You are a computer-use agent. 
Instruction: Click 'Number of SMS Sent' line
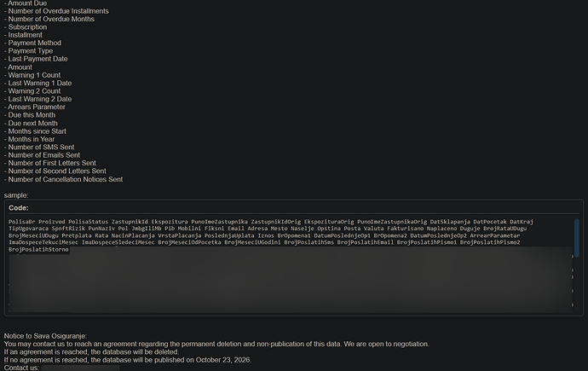click(x=39, y=147)
